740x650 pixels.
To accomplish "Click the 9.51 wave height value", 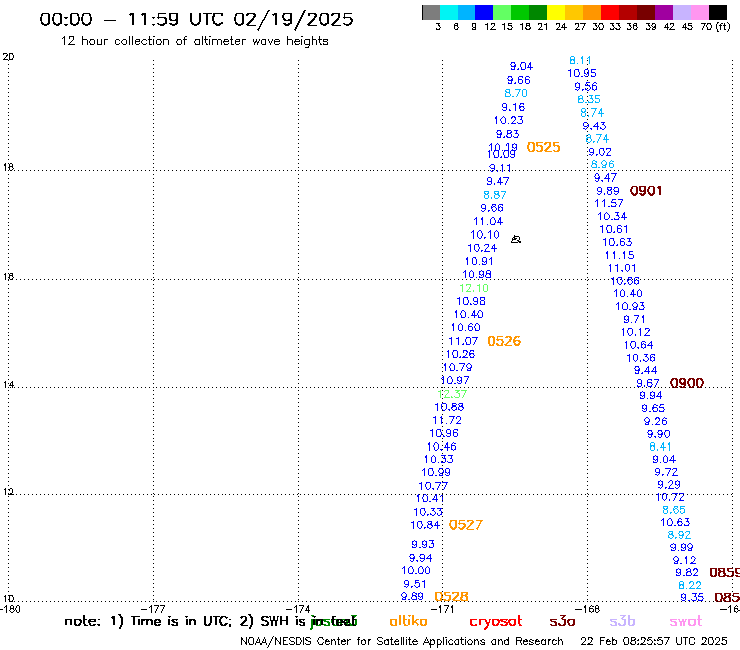I will [x=415, y=584].
